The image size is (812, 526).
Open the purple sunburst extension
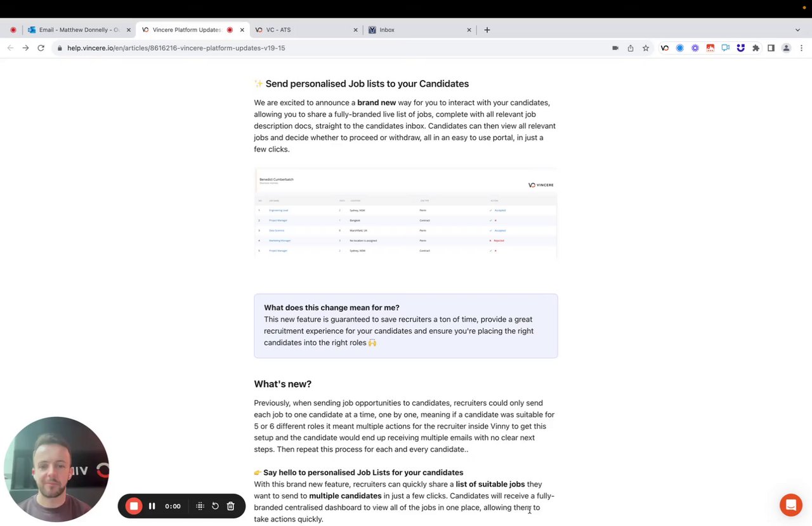(x=695, y=48)
